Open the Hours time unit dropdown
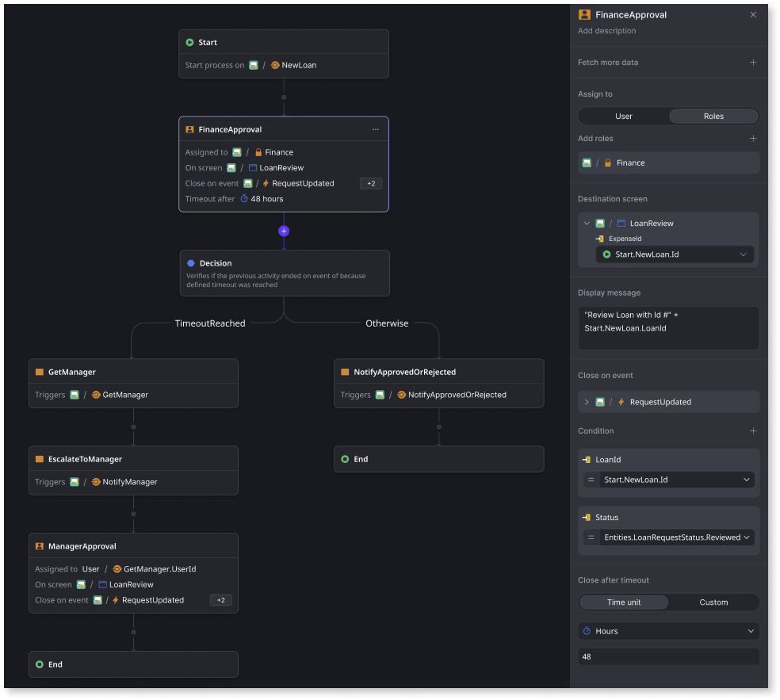 point(668,631)
